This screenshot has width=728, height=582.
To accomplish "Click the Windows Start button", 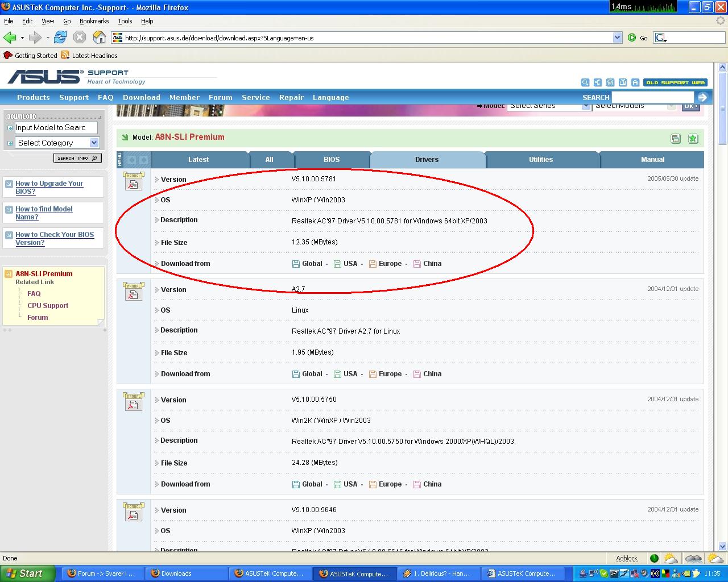I will pos(28,573).
